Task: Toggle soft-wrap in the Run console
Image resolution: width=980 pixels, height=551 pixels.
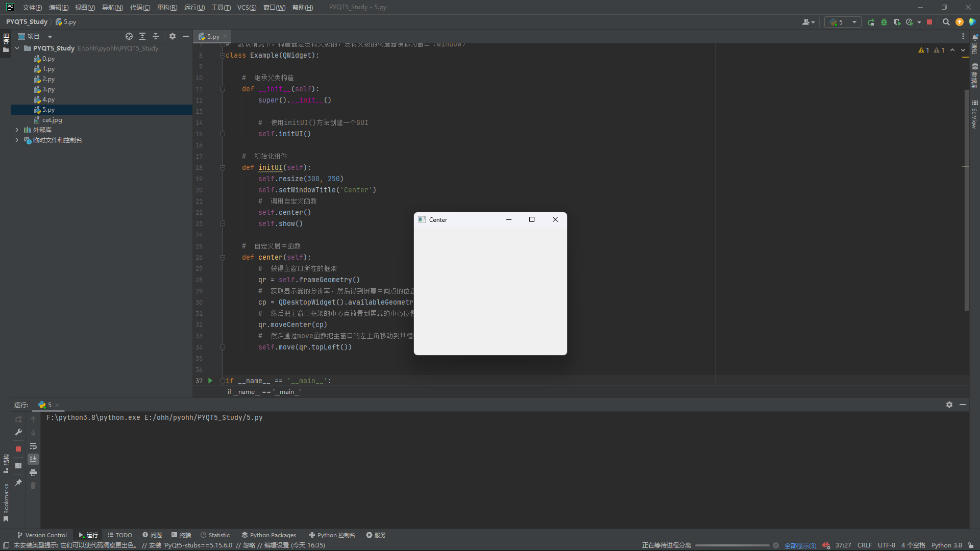Action: coord(33,446)
